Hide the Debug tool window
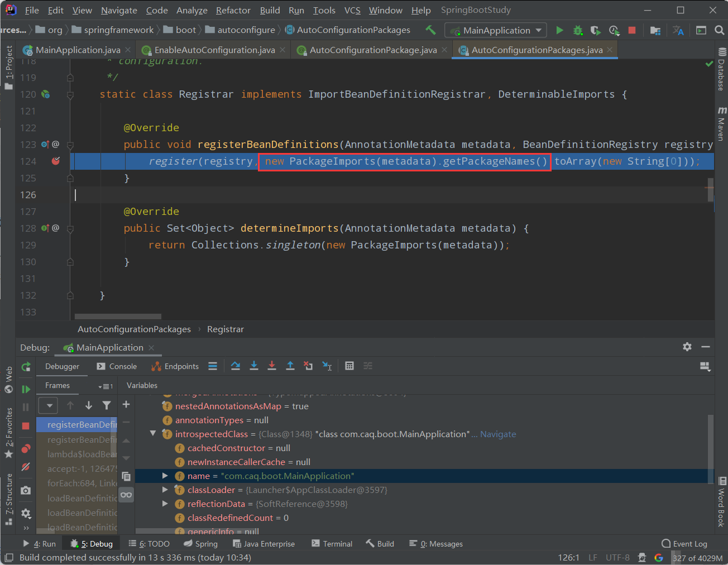 tap(706, 347)
